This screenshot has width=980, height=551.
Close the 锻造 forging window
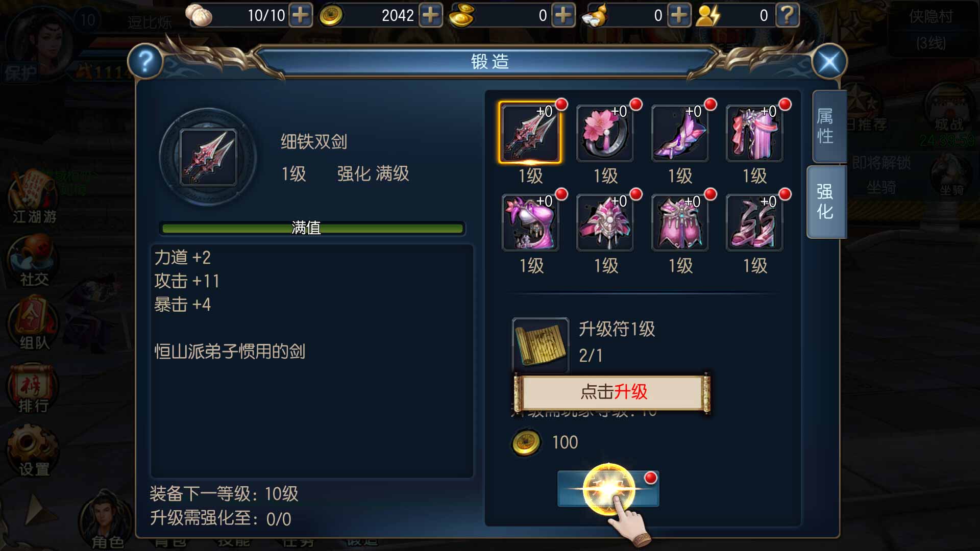coord(829,62)
